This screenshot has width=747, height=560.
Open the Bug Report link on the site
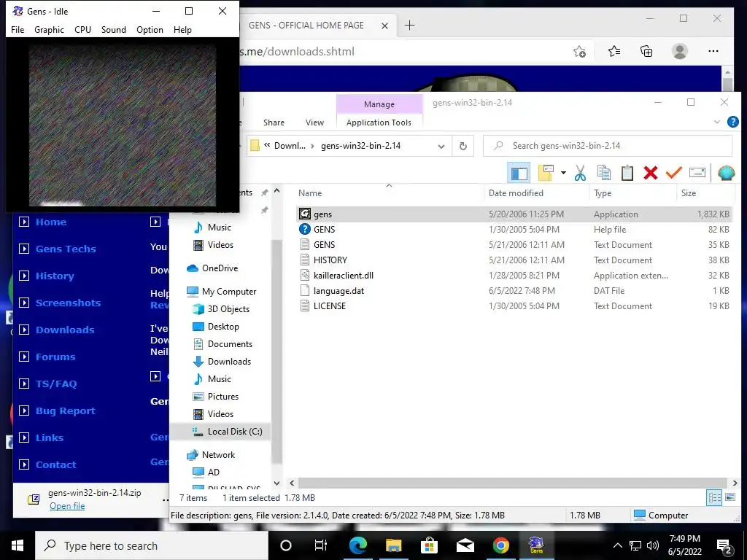click(x=65, y=411)
